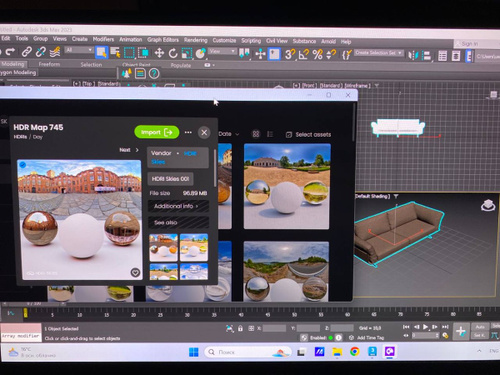The height and width of the screenshot is (375, 500).
Task: Open the Arnold menu
Action: click(x=328, y=41)
